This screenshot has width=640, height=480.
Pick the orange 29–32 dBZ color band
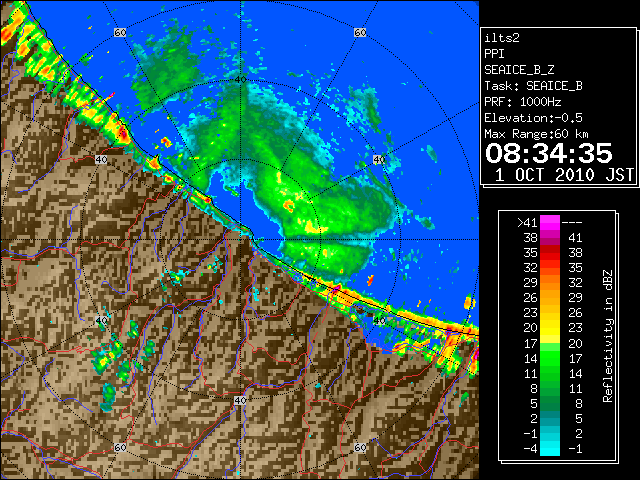pyautogui.click(x=550, y=283)
